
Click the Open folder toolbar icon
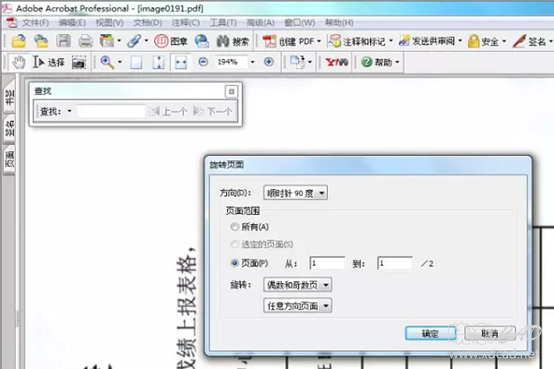pos(19,41)
